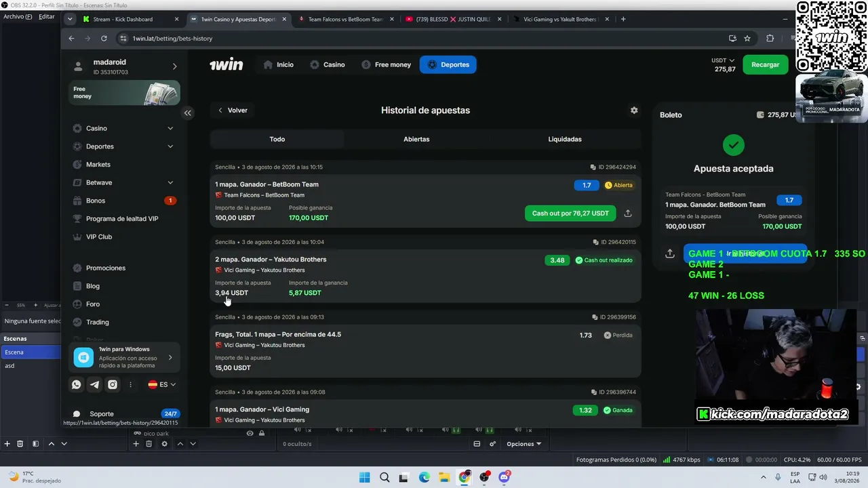Screen dimensions: 868x488
Task: Open browser extensions puzzle icon
Action: [770, 39]
